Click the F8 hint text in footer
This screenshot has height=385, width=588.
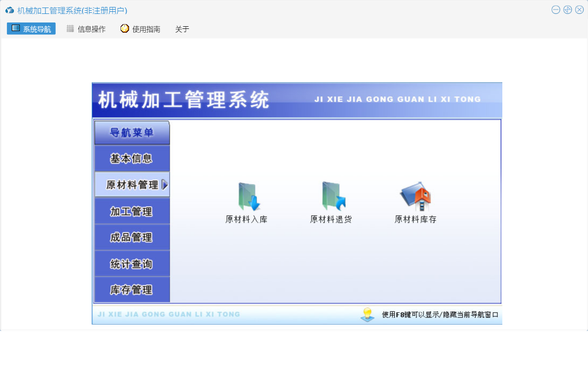(x=440, y=314)
